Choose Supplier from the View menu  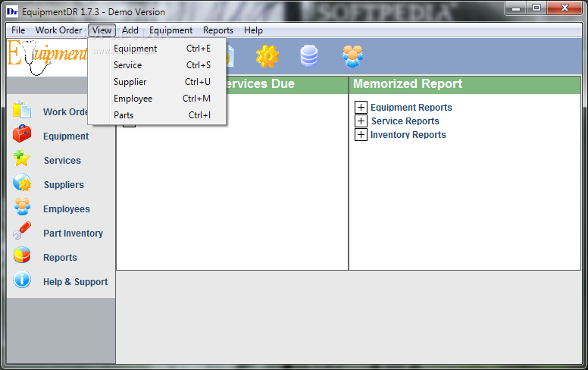(x=157, y=82)
